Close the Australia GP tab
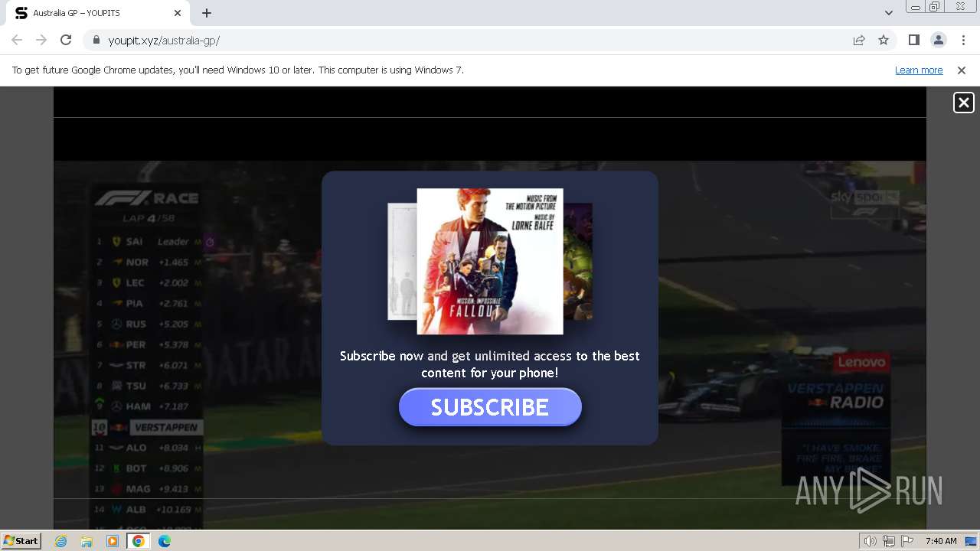Screen dimensions: 980x551 (x=178, y=13)
